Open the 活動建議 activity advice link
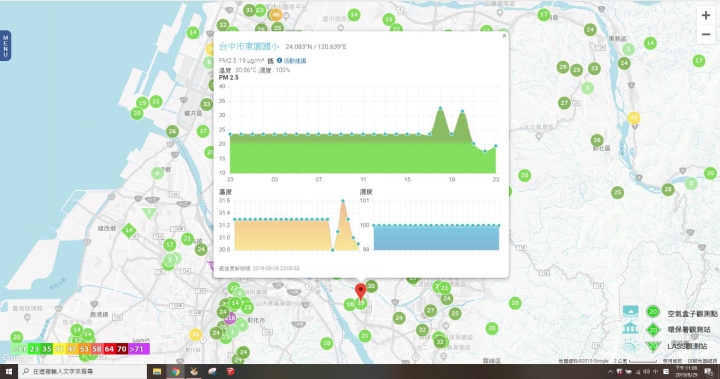The image size is (720, 379). coord(294,61)
